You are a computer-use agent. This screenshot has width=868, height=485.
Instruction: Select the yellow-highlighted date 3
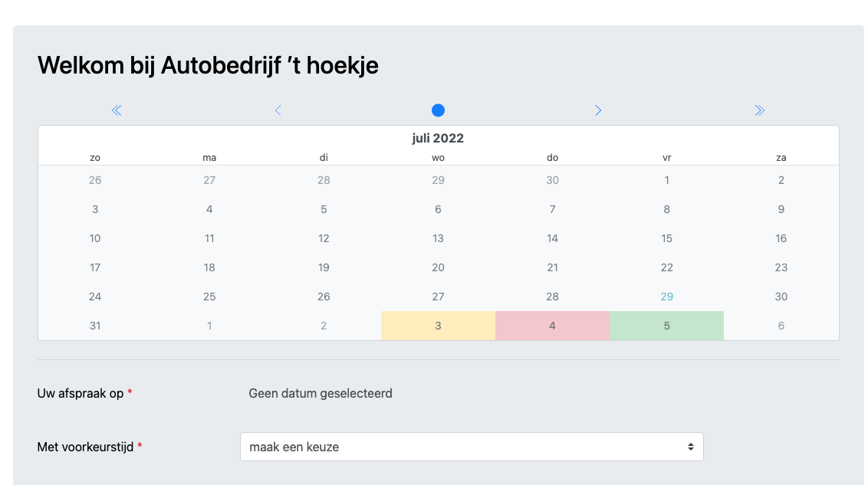[438, 326]
